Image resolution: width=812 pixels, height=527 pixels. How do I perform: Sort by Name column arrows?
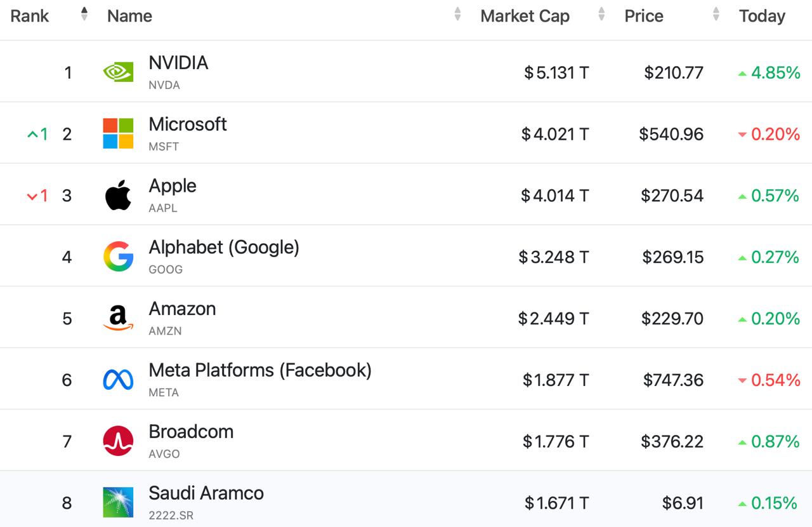[457, 15]
